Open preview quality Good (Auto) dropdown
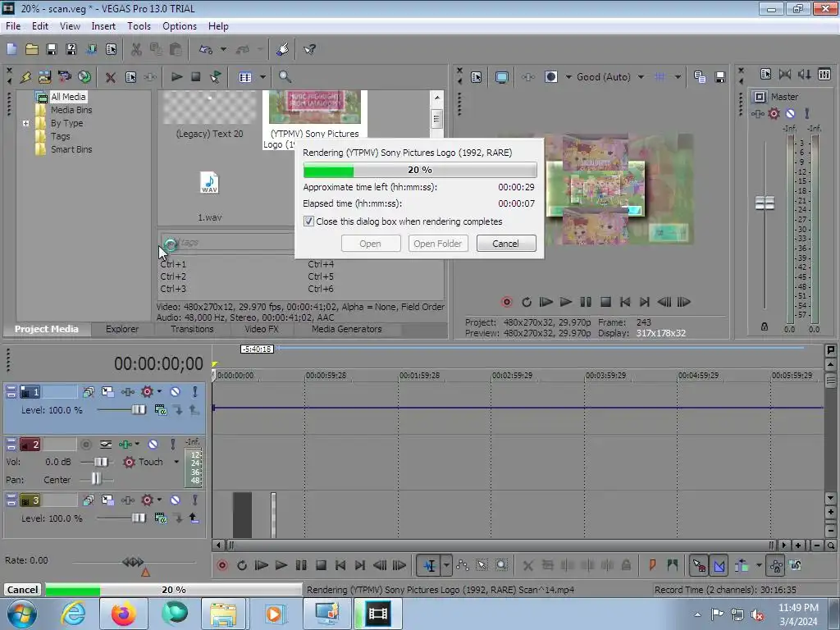840x630 pixels. pos(641,77)
